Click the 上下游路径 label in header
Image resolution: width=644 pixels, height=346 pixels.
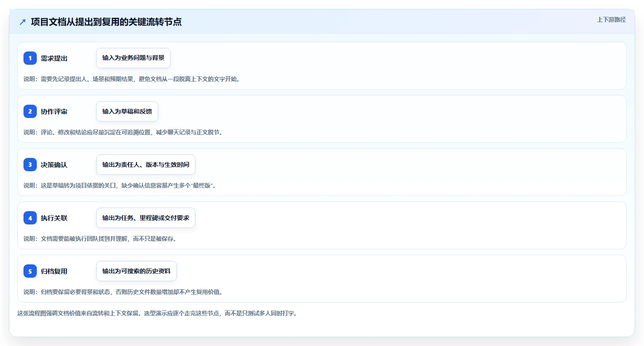click(x=612, y=20)
